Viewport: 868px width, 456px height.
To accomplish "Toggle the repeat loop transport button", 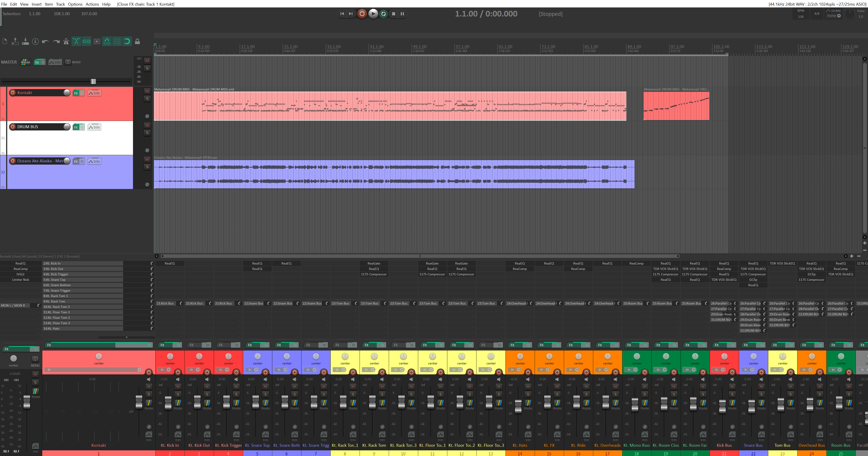I will [384, 14].
